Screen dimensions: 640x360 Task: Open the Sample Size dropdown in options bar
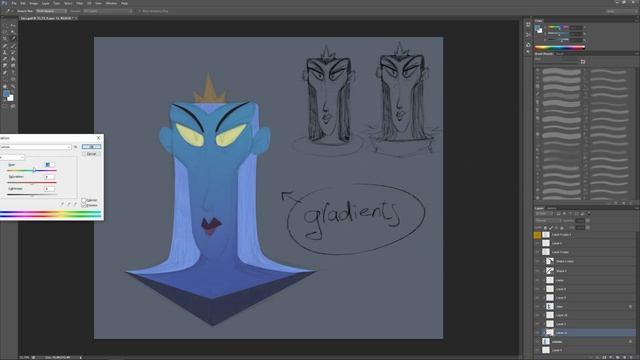(x=51, y=11)
